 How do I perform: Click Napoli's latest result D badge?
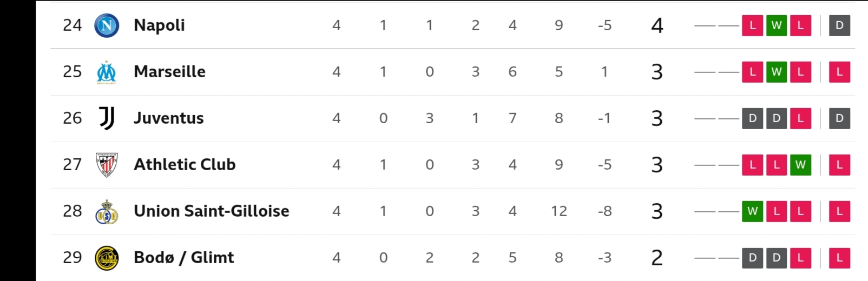pyautogui.click(x=839, y=25)
